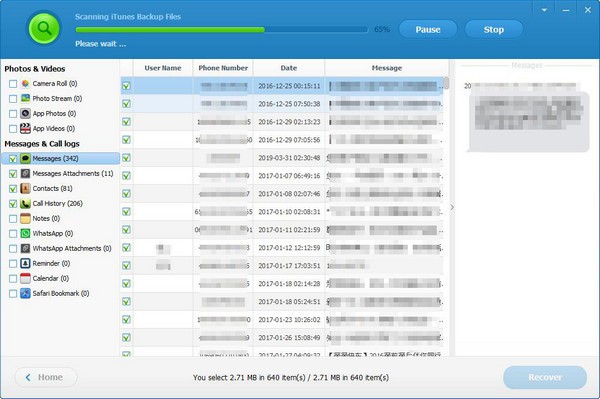Select row dated 2017-01-12 12:12:59

pos(282,248)
